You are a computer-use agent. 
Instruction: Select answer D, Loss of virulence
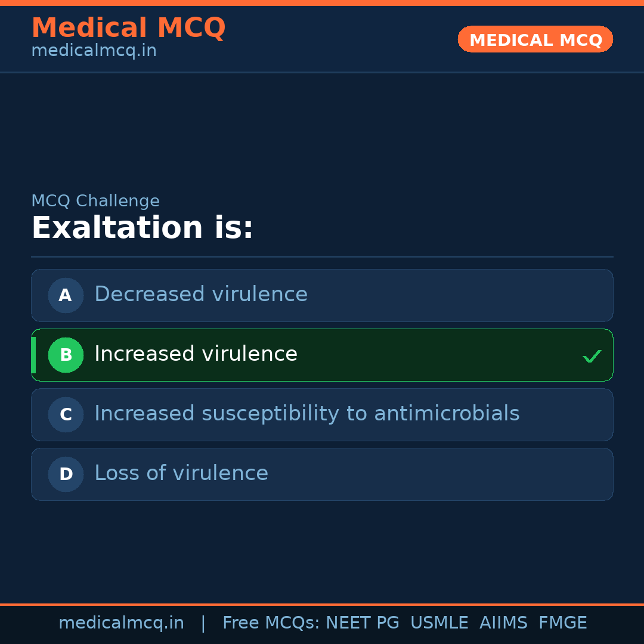tap(322, 474)
